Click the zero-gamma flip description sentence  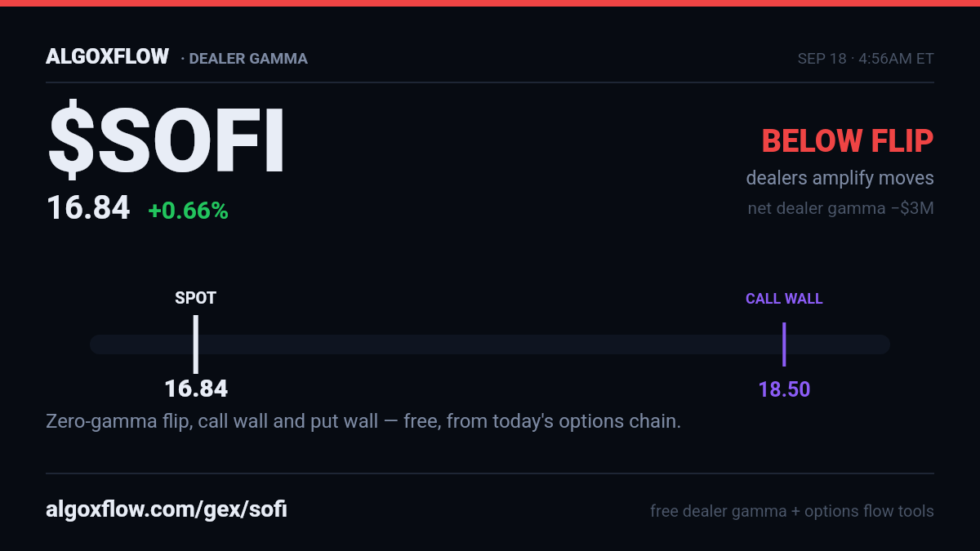[x=363, y=422]
